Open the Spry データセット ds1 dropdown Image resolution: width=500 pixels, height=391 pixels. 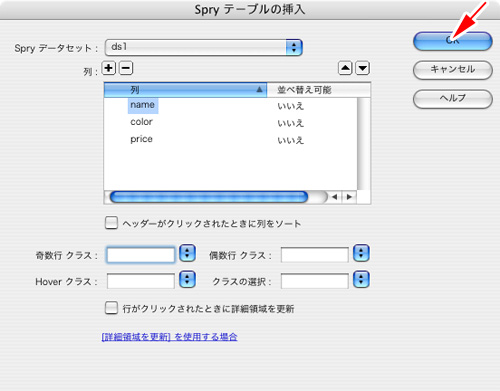pos(204,47)
